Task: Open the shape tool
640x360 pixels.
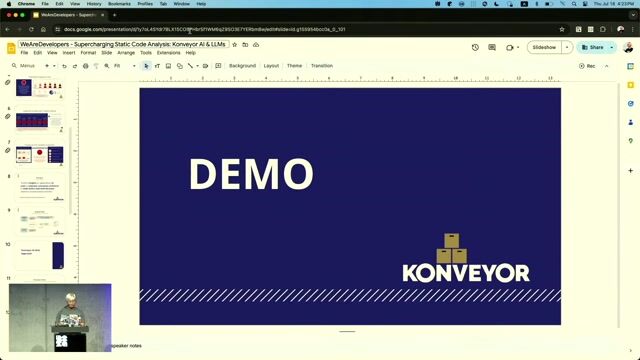Action: 180,66
